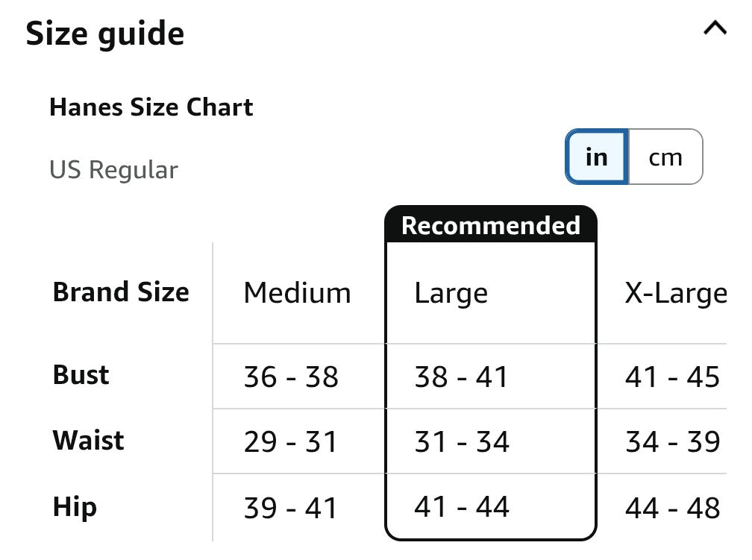Click the Brand Size row label
This screenshot has height=560, width=752.
[x=121, y=292]
